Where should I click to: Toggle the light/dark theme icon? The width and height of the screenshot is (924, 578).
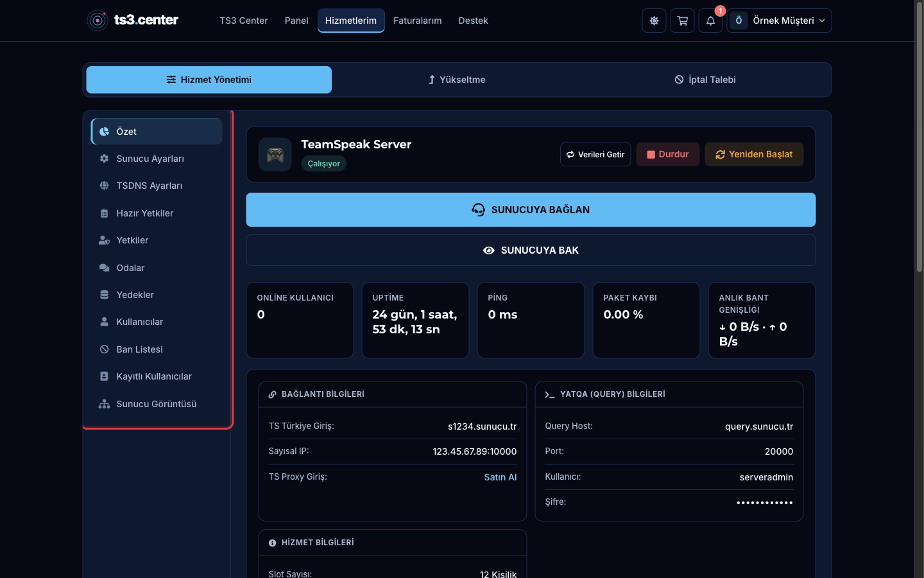tap(654, 21)
